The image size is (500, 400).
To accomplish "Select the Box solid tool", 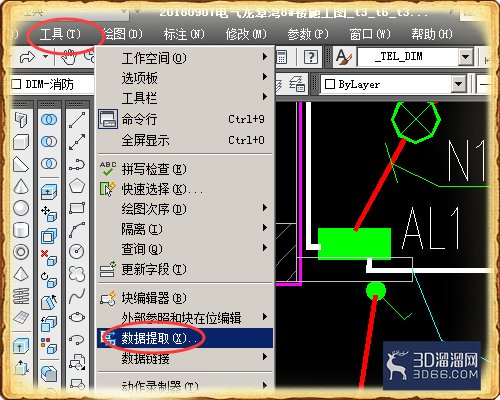I will (x=21, y=142).
